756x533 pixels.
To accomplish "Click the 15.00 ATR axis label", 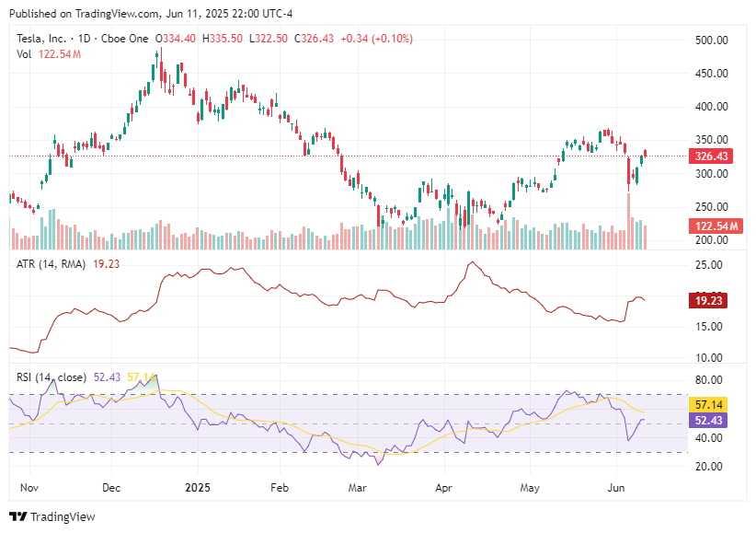I will [x=709, y=327].
